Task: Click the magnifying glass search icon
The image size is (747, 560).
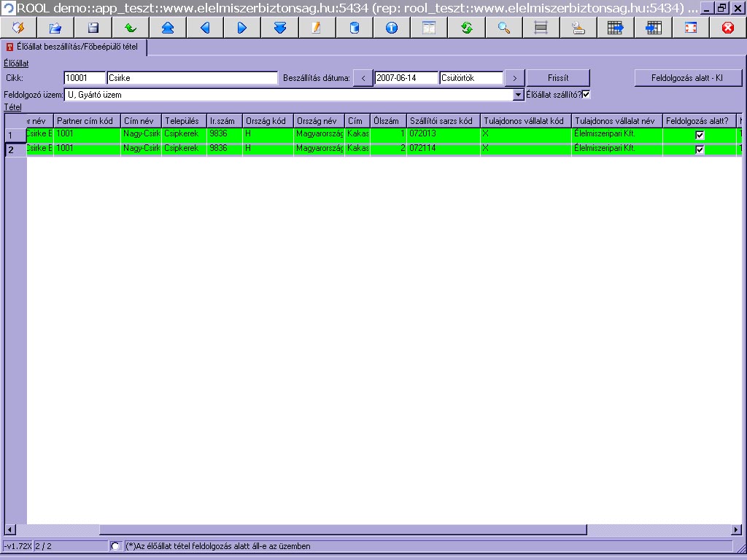Action: click(x=503, y=28)
